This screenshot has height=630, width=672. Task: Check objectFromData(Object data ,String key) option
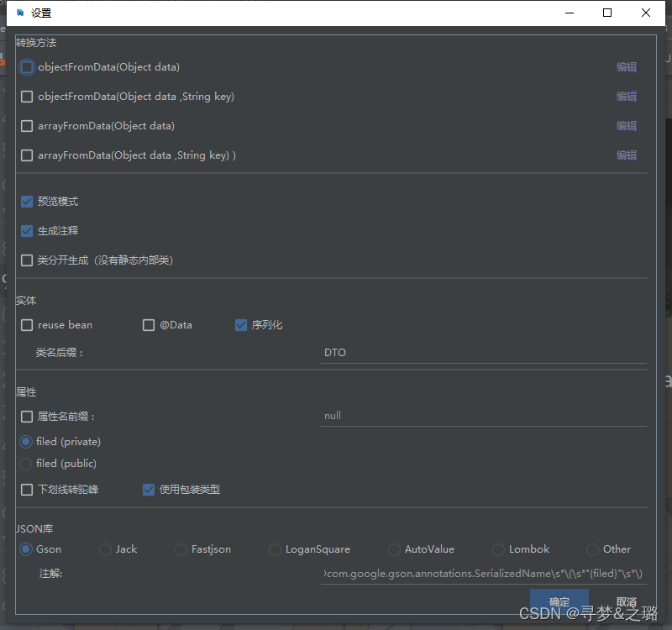click(x=27, y=97)
